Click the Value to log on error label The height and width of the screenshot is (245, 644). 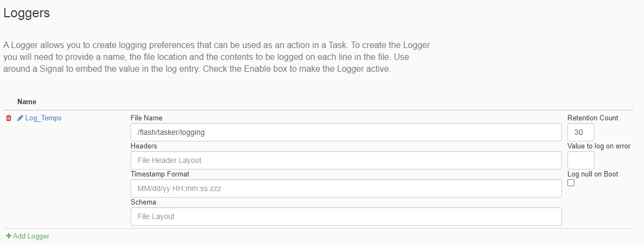click(599, 146)
